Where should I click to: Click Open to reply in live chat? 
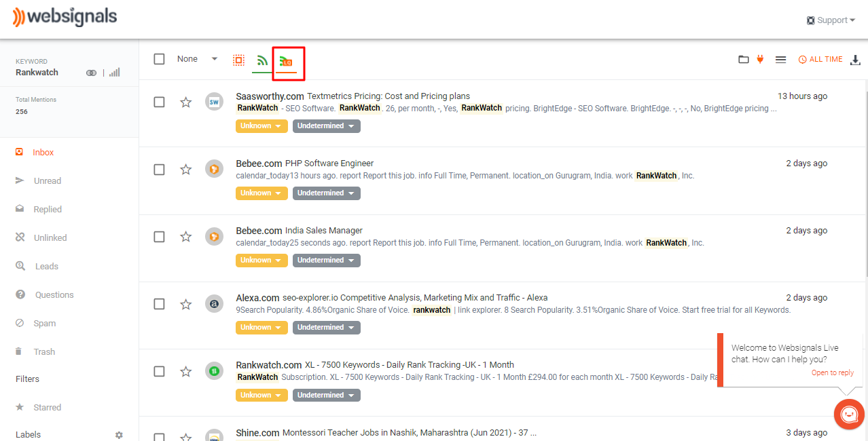pos(832,372)
